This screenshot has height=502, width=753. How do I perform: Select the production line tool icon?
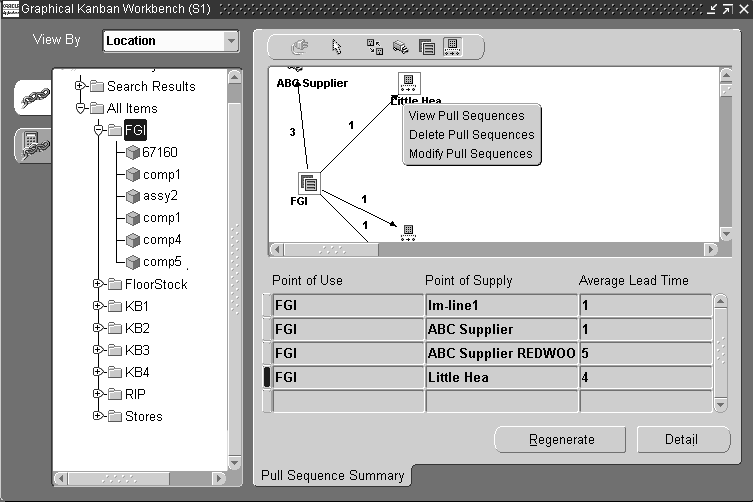coord(452,47)
